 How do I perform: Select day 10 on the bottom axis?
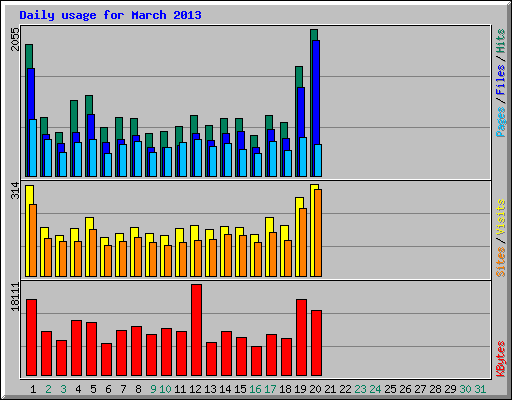coord(165,389)
